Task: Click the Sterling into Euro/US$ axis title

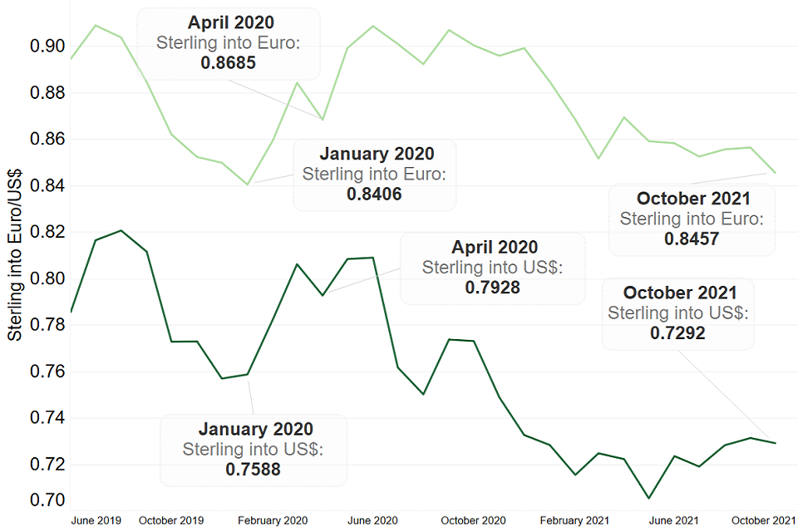Action: 14,259
